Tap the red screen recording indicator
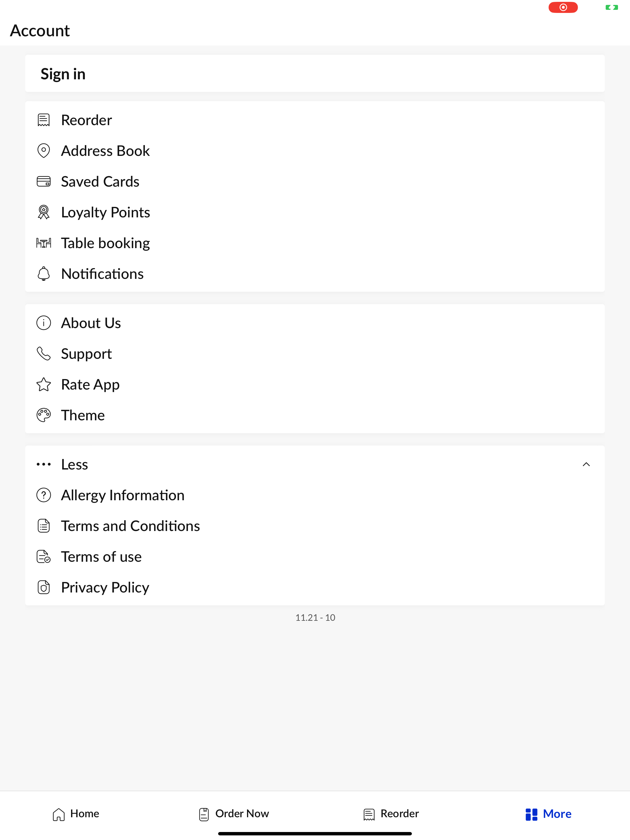This screenshot has width=630, height=840. (x=563, y=7)
